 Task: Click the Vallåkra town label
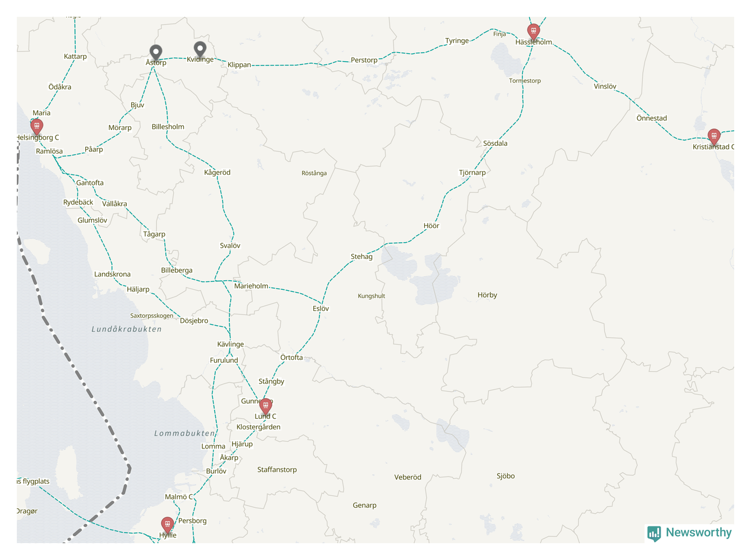(x=114, y=204)
